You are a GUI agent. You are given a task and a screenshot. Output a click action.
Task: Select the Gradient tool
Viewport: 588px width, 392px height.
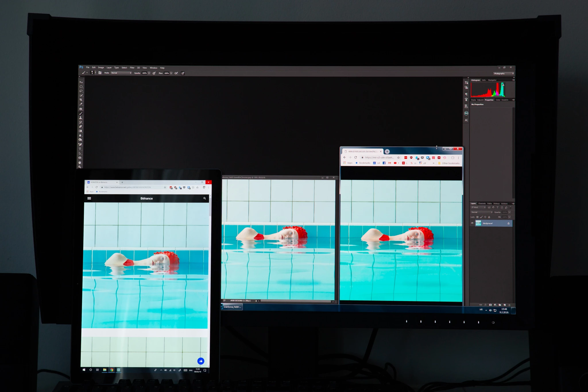pos(81,131)
